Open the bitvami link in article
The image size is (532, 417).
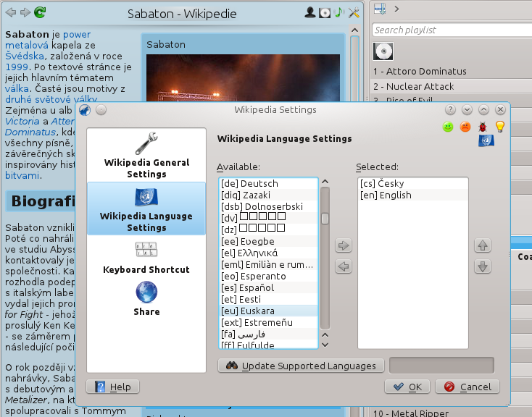[x=22, y=175]
